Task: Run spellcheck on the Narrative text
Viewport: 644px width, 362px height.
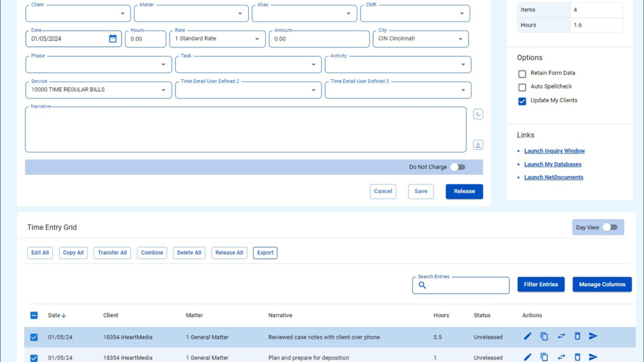Action: (478, 114)
